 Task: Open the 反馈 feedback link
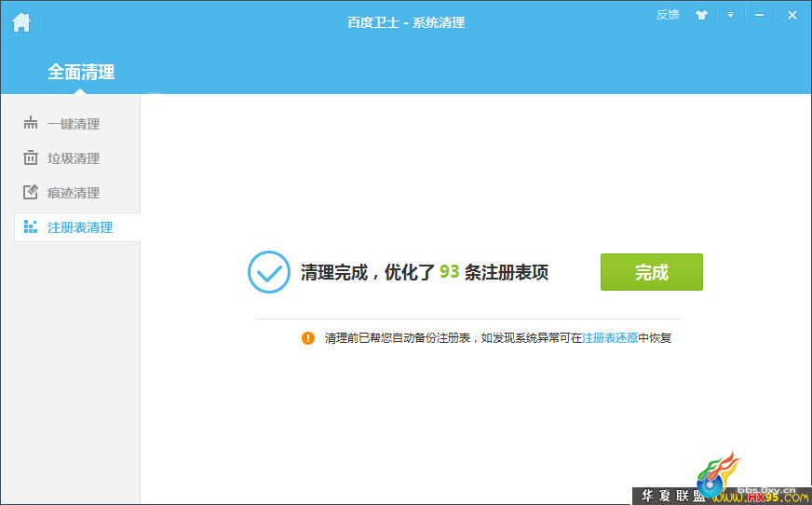coord(668,15)
